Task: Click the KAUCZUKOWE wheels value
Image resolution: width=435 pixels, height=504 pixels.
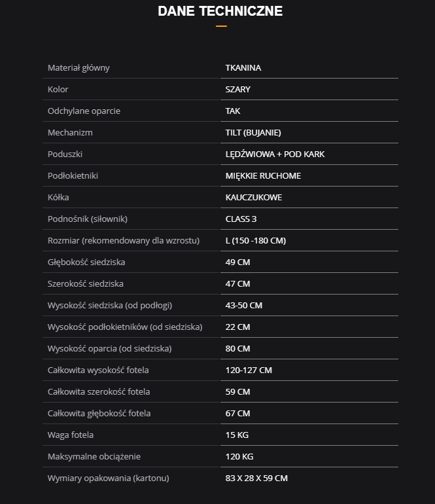Action: tap(254, 198)
